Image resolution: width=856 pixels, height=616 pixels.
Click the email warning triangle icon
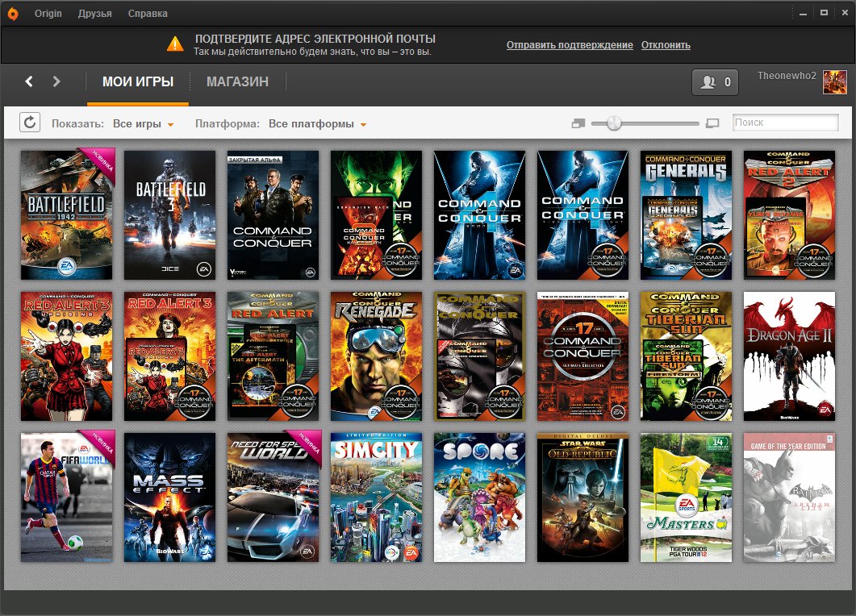coord(175,44)
